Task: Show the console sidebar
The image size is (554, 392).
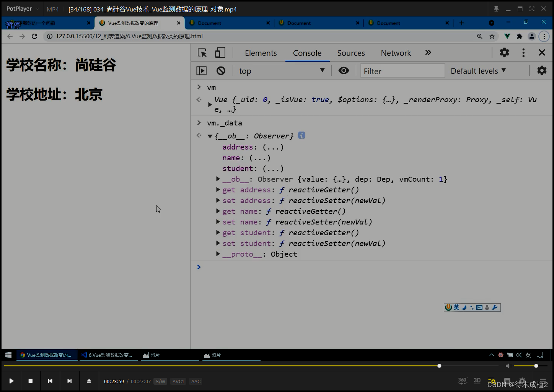Action: click(201, 71)
